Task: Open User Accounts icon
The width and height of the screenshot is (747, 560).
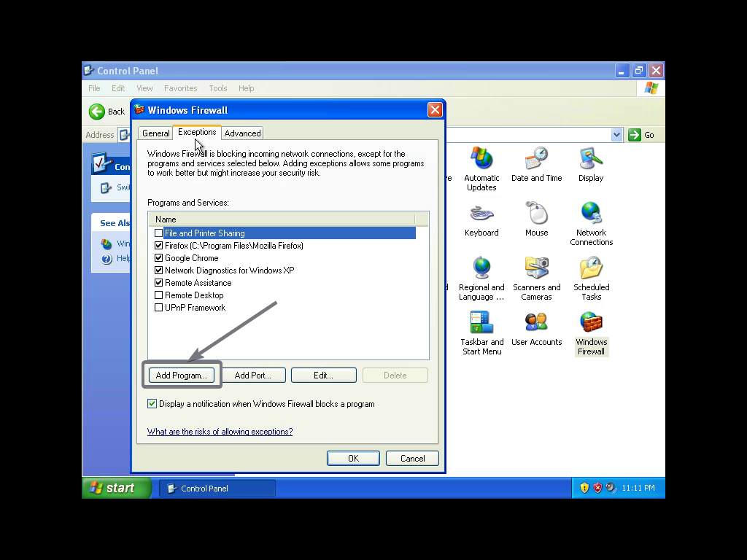Action: tap(536, 329)
